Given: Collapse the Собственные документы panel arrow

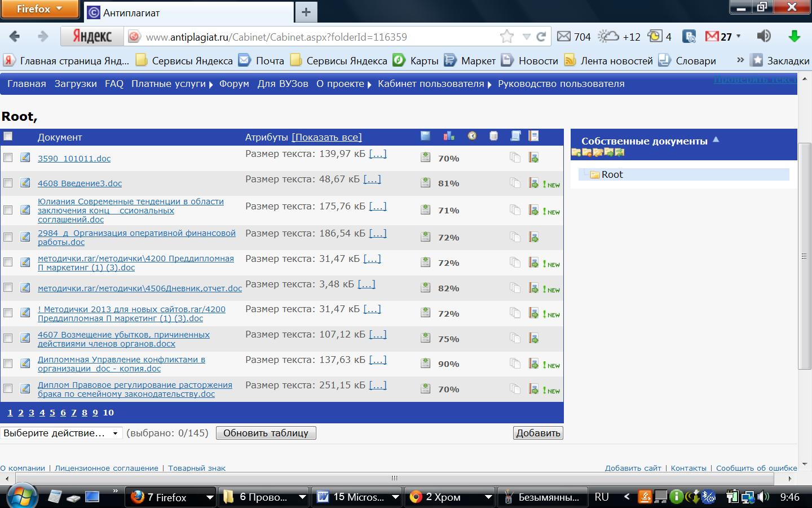Looking at the screenshot, I should pos(716,139).
